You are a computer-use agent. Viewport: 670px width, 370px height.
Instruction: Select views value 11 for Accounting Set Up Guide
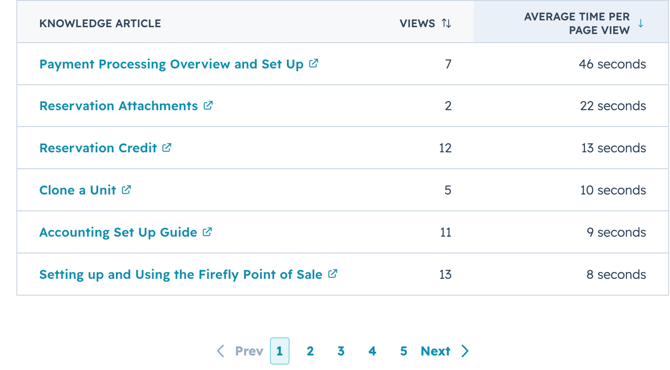[x=446, y=232]
